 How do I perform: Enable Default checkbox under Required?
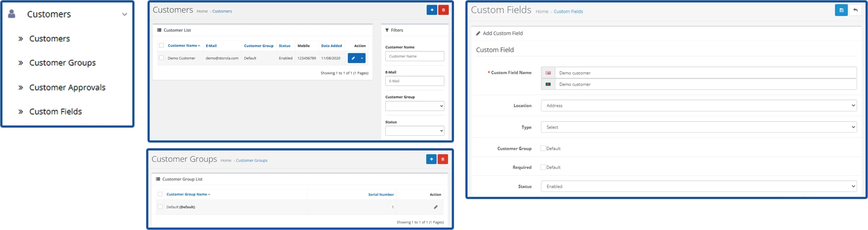click(x=543, y=167)
